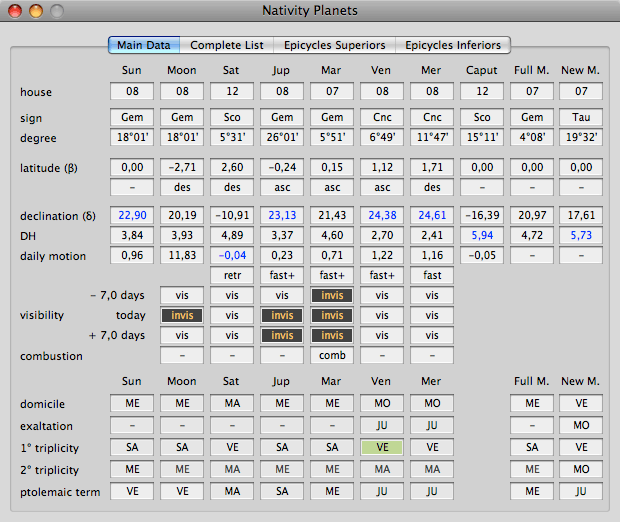Click Saturn DH value 4,89

[232, 236]
